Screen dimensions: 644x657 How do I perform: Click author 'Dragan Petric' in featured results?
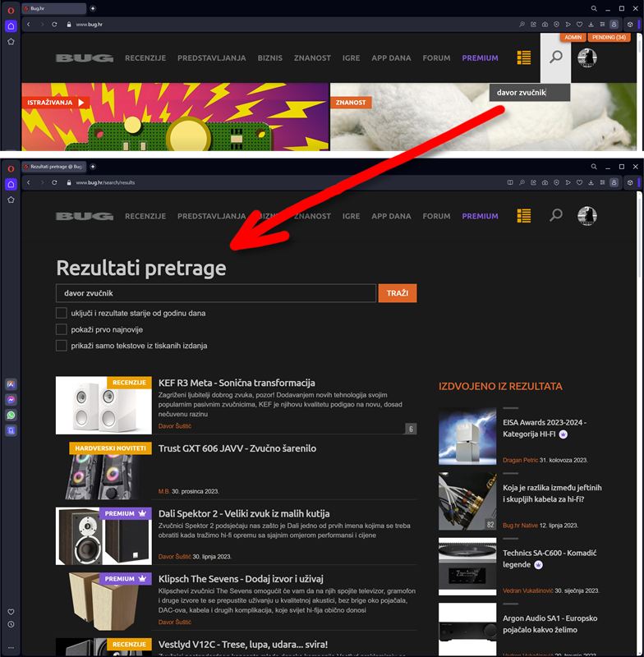(521, 460)
